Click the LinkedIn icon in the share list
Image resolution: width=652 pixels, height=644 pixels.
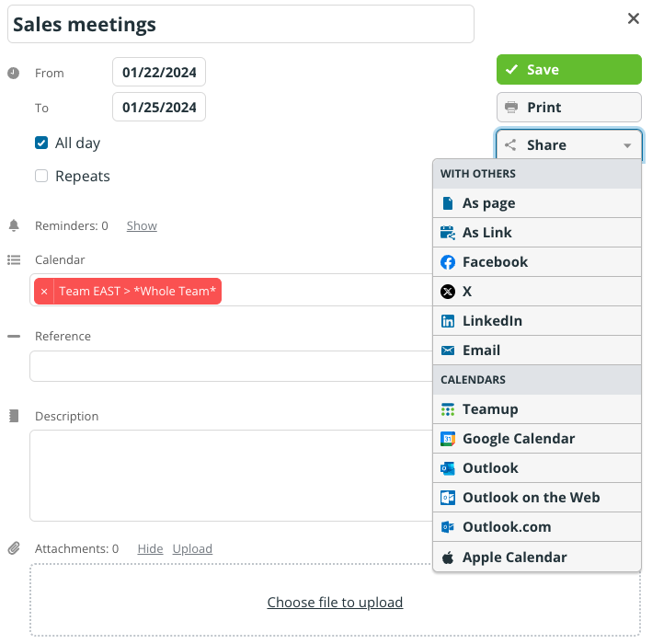(448, 321)
